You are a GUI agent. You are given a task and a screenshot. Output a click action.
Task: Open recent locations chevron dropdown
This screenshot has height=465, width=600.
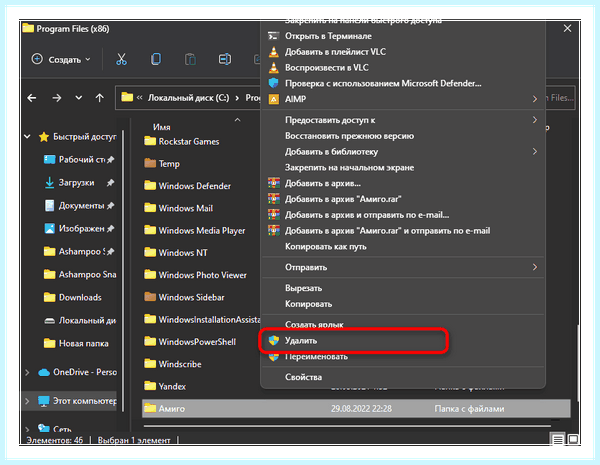click(x=78, y=98)
